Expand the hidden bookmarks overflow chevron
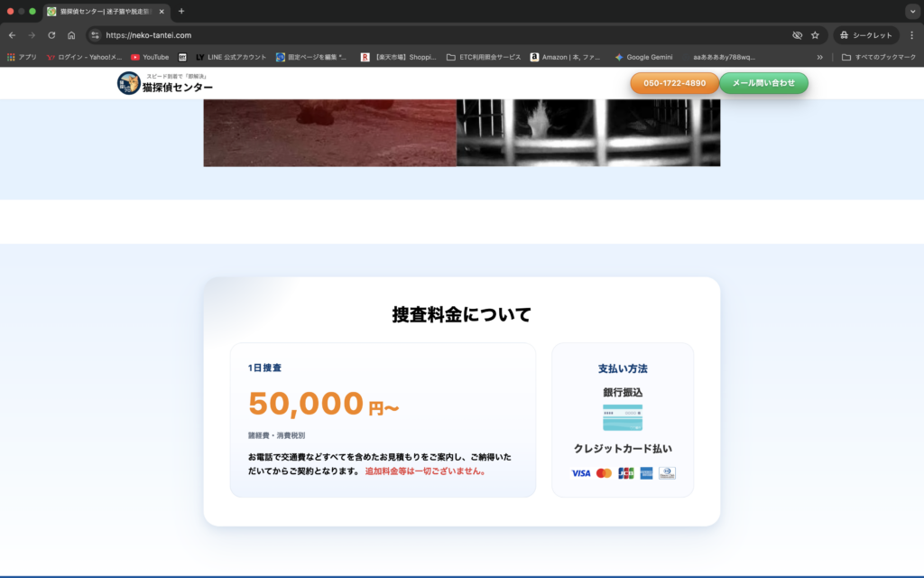This screenshot has height=578, width=924. [819, 57]
